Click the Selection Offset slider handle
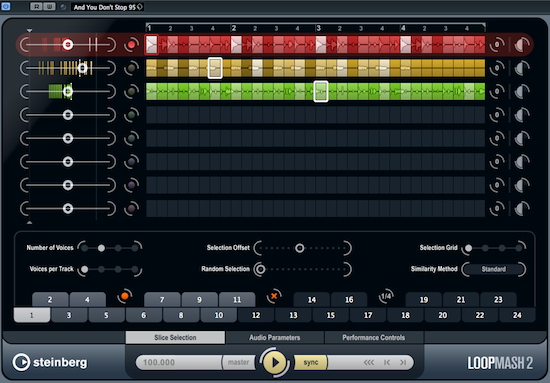The width and height of the screenshot is (550, 383). point(300,248)
